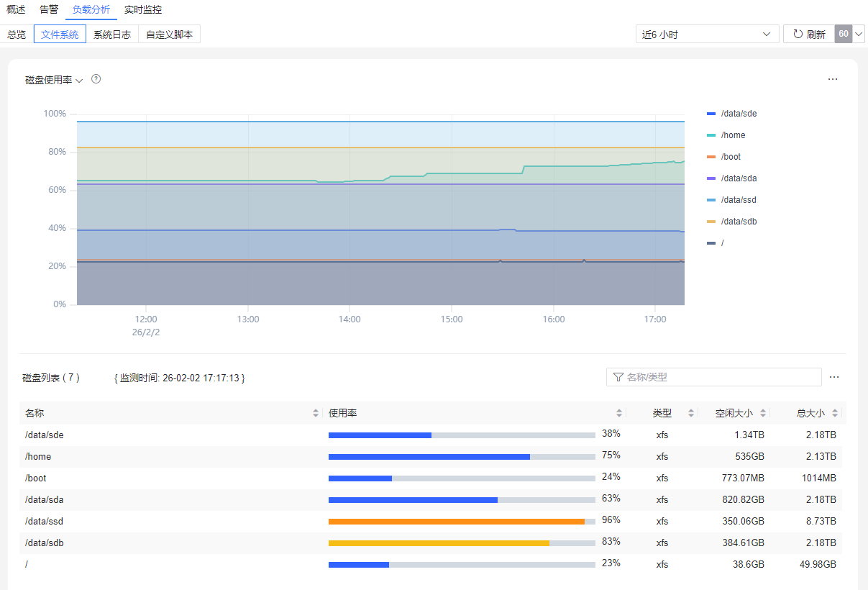Toggle the /boot legend entry
Image resolution: width=868 pixels, height=590 pixels.
click(724, 157)
